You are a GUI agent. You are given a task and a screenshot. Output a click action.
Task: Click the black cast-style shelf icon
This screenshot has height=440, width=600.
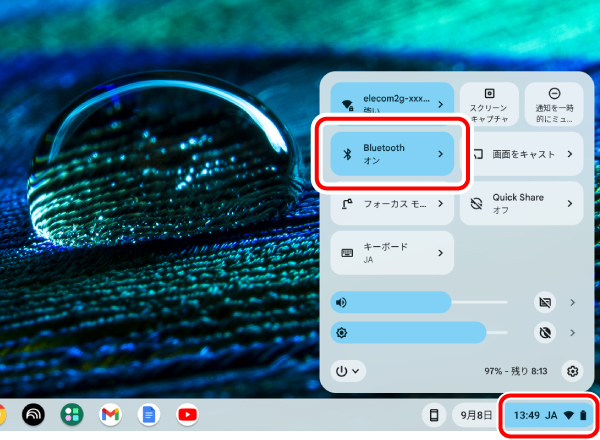pyautogui.click(x=33, y=413)
